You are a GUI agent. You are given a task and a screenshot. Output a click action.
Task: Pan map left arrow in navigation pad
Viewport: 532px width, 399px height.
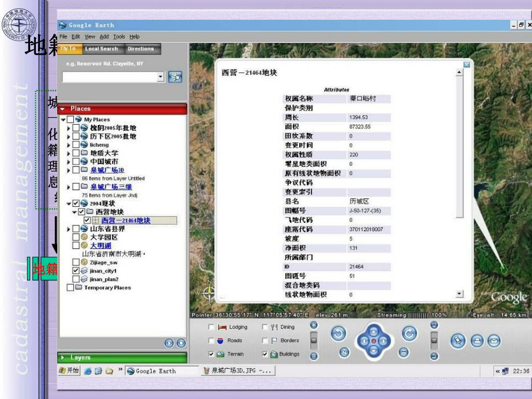[x=364, y=341]
